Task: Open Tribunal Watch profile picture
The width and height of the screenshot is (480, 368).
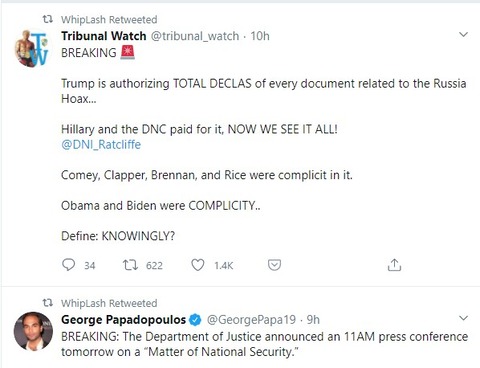Action: [33, 49]
